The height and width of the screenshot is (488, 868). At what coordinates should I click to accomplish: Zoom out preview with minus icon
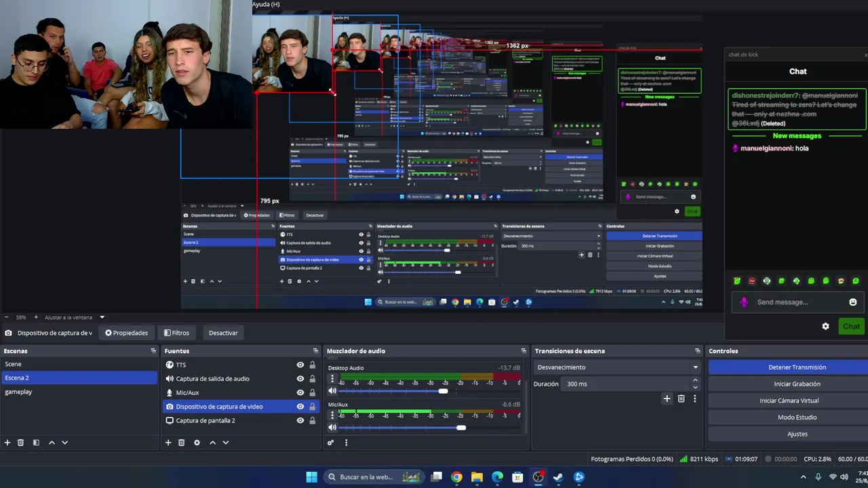click(7, 317)
